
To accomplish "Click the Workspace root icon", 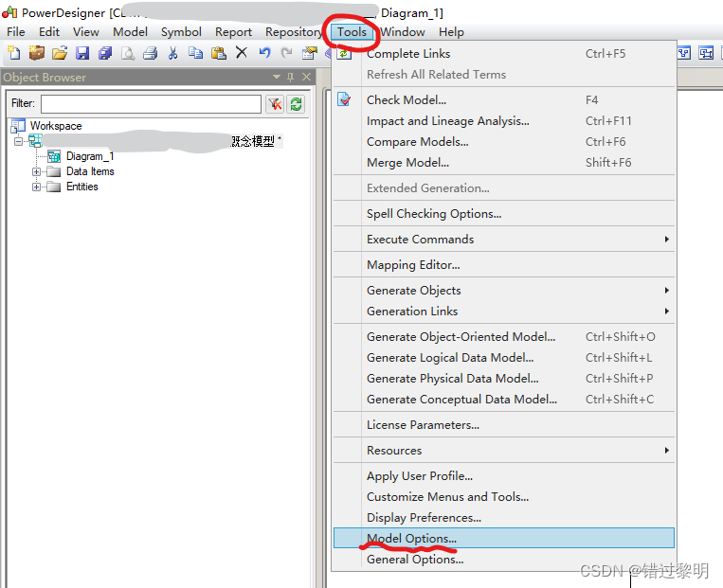I will coord(18,126).
